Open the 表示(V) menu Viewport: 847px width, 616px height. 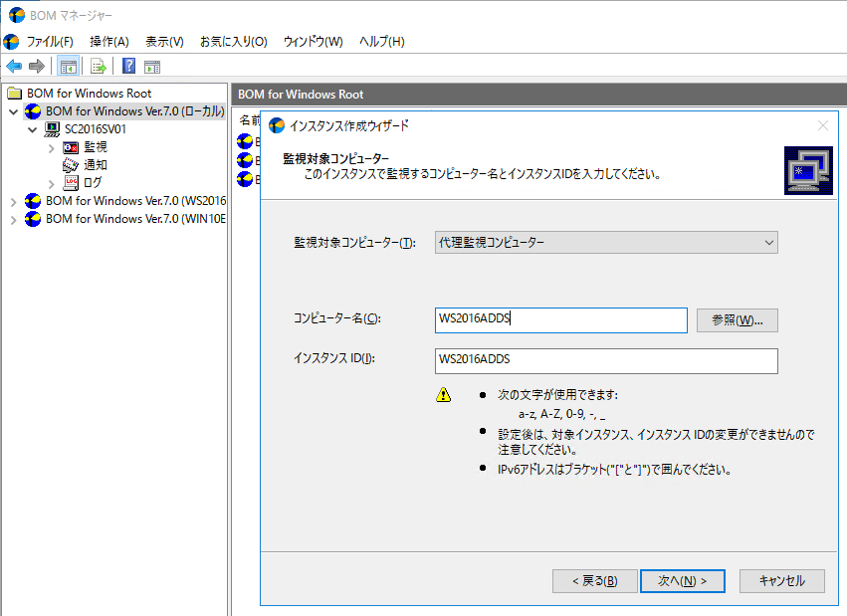(x=164, y=42)
